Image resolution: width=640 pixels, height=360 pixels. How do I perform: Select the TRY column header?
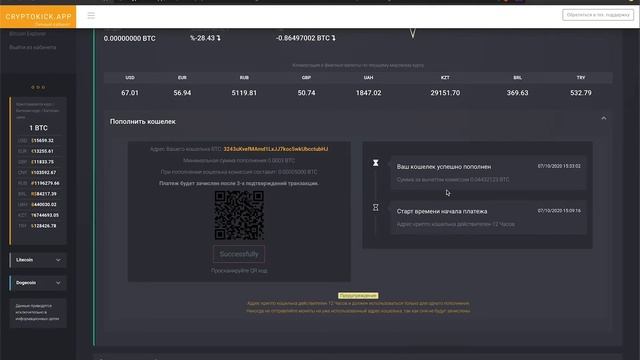pyautogui.click(x=581, y=78)
